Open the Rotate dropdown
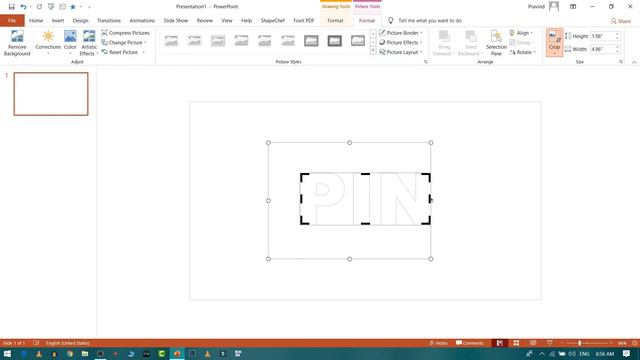This screenshot has height=360, width=640. [522, 52]
